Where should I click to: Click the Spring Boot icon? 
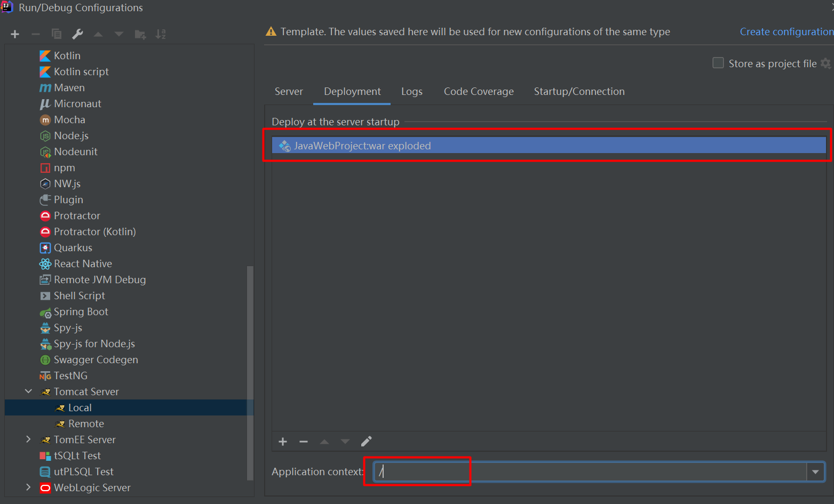click(45, 312)
